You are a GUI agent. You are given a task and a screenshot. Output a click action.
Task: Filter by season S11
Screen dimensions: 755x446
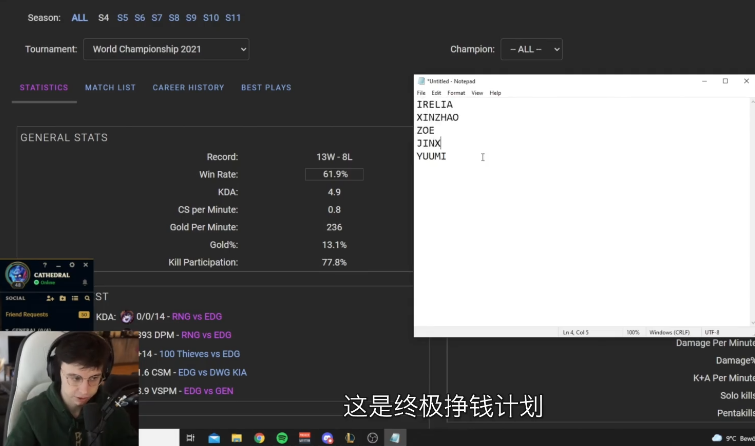click(x=233, y=18)
